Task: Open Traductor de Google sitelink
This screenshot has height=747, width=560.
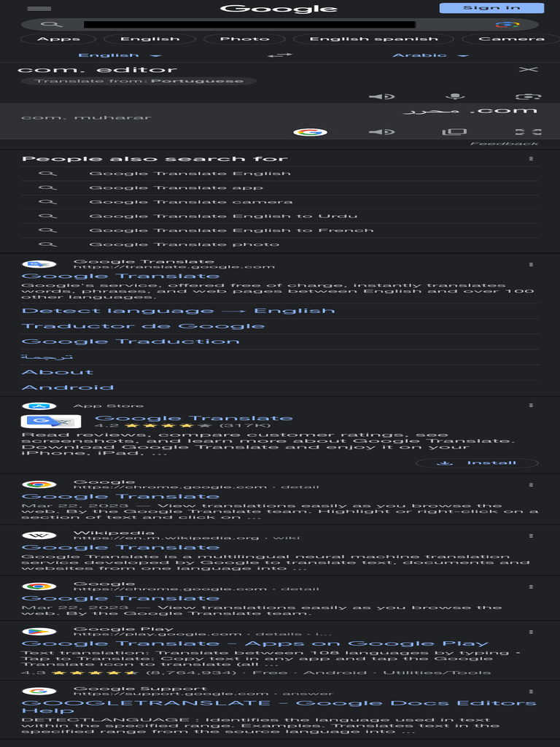Action: 143,326
